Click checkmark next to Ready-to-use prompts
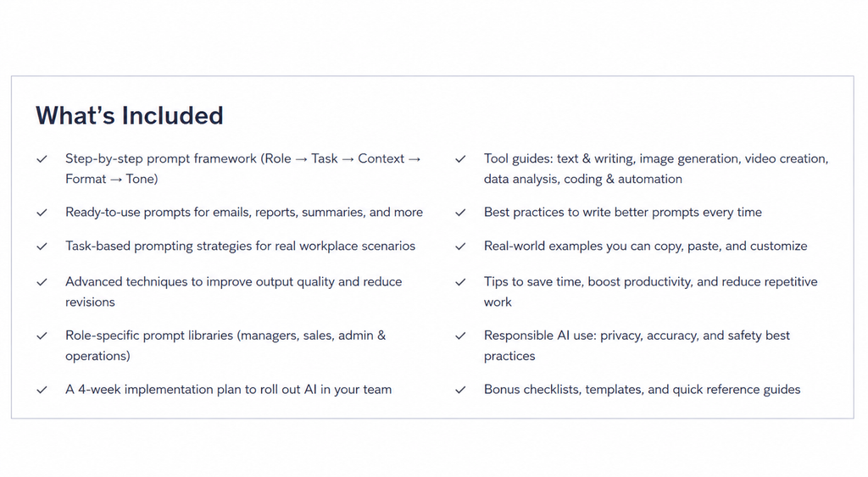 42,213
